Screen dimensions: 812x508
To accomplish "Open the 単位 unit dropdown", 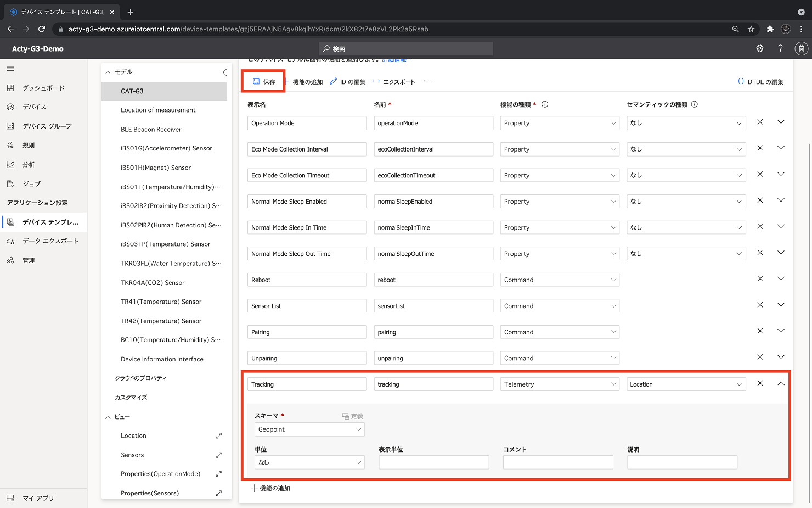I will pos(309,462).
